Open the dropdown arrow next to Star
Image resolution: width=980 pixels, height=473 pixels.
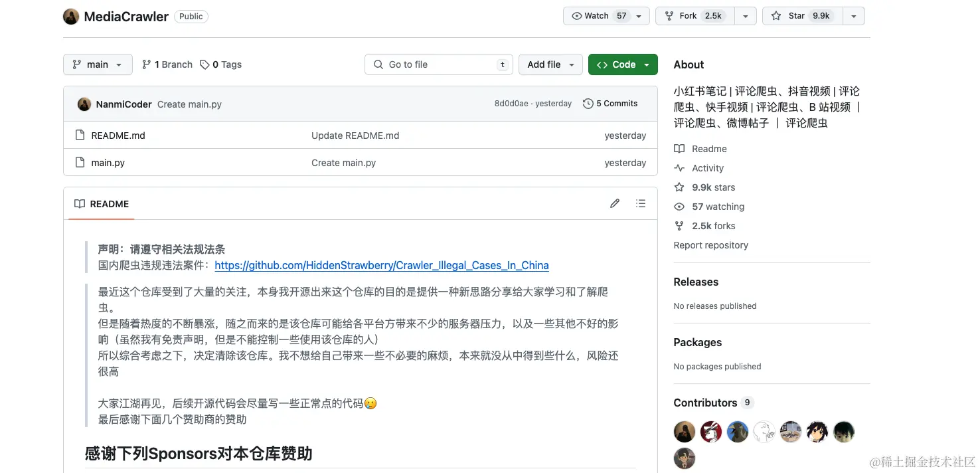click(x=854, y=16)
